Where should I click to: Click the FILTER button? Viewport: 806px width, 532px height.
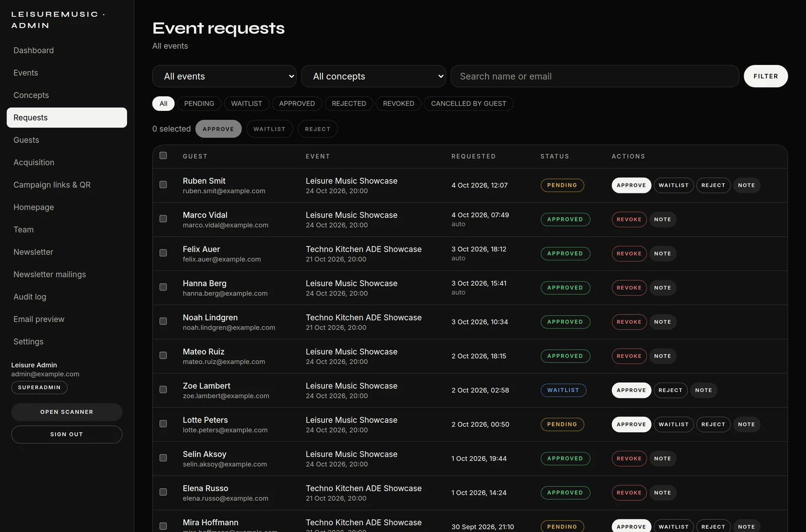coord(766,76)
